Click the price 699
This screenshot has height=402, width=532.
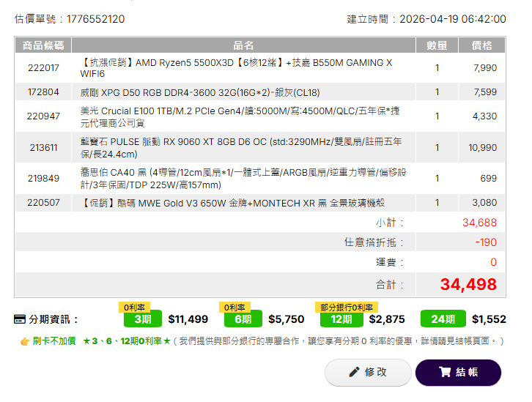pyautogui.click(x=489, y=178)
